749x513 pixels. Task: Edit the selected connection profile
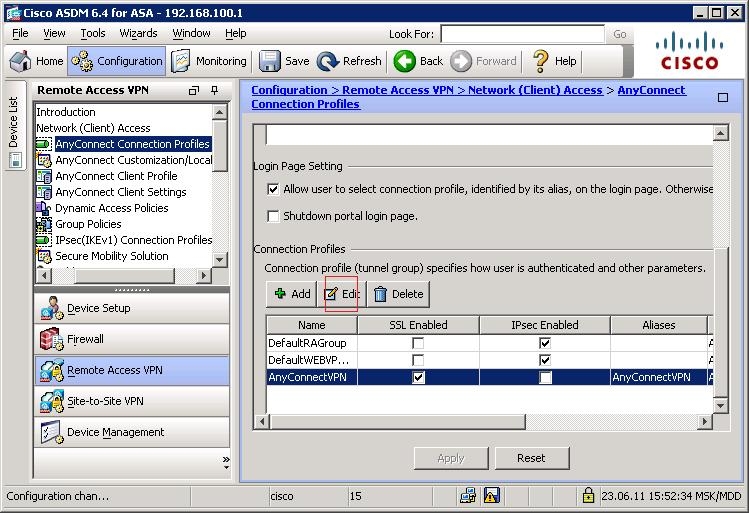click(x=342, y=294)
